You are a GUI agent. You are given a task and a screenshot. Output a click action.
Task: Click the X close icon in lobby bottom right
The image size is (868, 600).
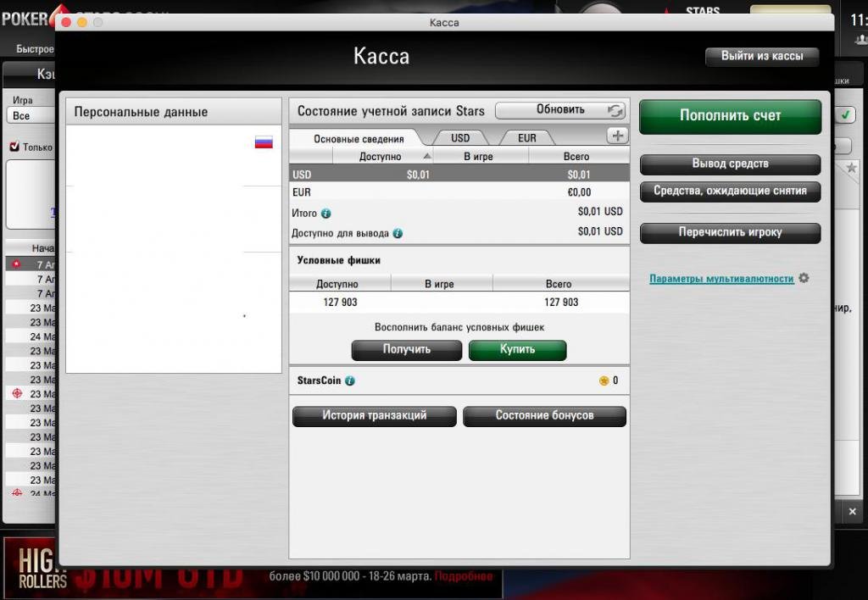(x=853, y=512)
